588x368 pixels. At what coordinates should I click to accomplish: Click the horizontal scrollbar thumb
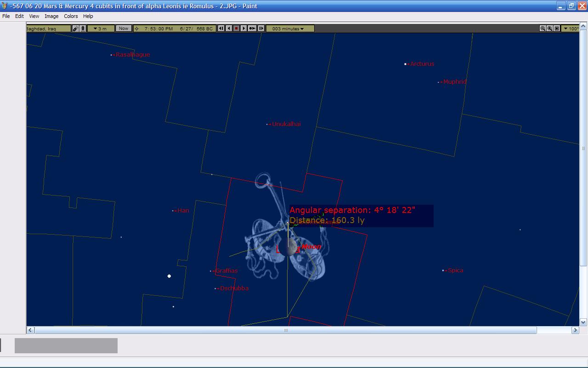(x=286, y=330)
